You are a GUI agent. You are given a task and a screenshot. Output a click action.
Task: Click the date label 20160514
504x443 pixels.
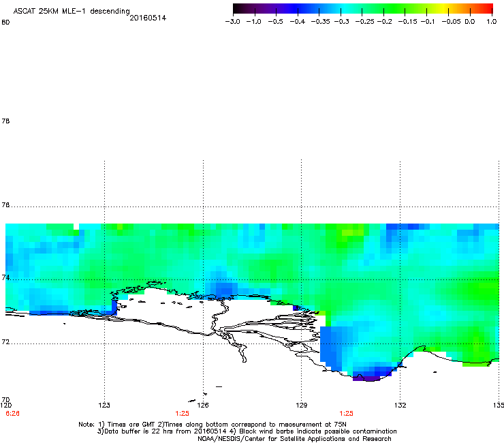pyautogui.click(x=148, y=18)
